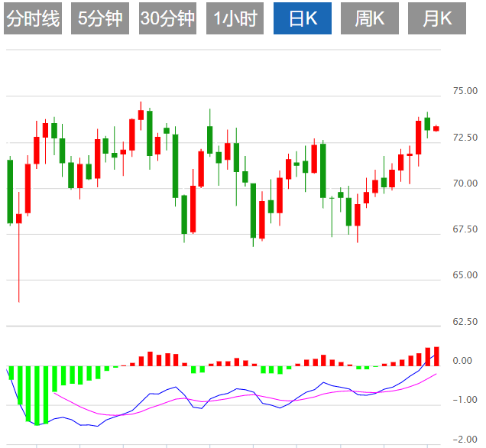The height and width of the screenshot is (448, 486).
Task: Click the first green candle at far left
Action: (x=10, y=191)
